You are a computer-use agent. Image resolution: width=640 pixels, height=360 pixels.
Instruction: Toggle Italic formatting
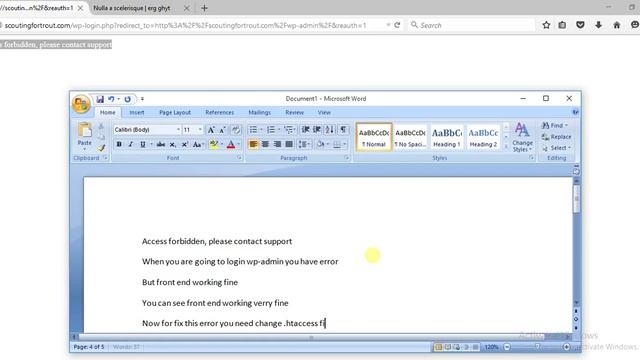coord(131,144)
